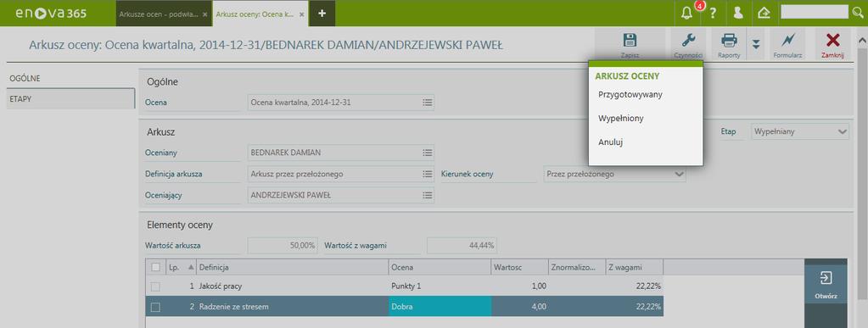The image size is (868, 328).
Task: Expand the Raporty double-chevron arrow
Action: pyautogui.click(x=756, y=44)
